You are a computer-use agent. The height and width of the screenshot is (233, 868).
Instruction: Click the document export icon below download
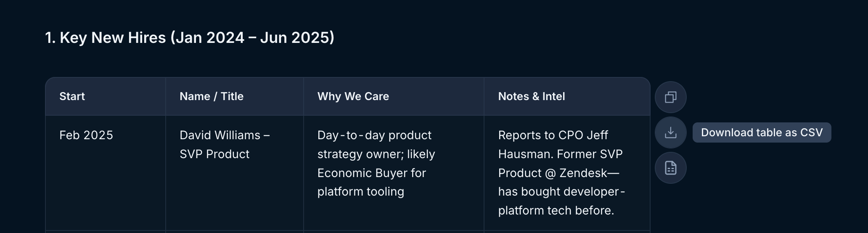(x=670, y=168)
